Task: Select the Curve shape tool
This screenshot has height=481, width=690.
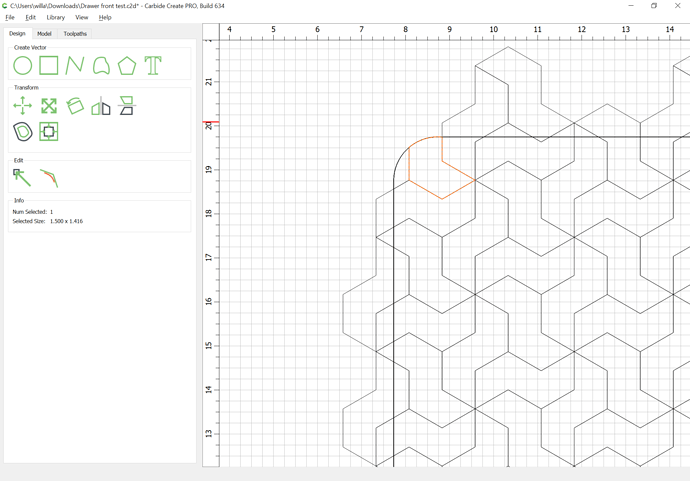Action: pyautogui.click(x=101, y=66)
